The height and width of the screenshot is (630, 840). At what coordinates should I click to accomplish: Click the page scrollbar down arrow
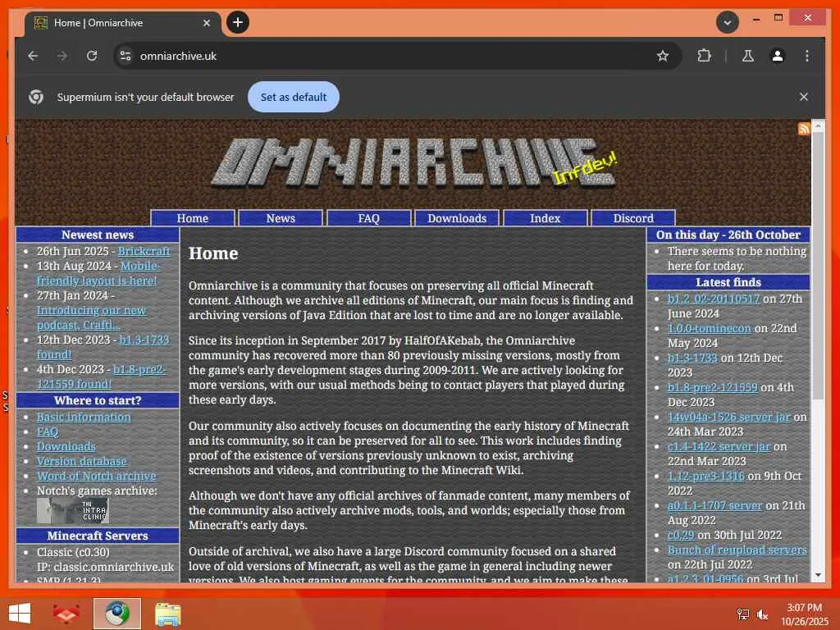818,575
